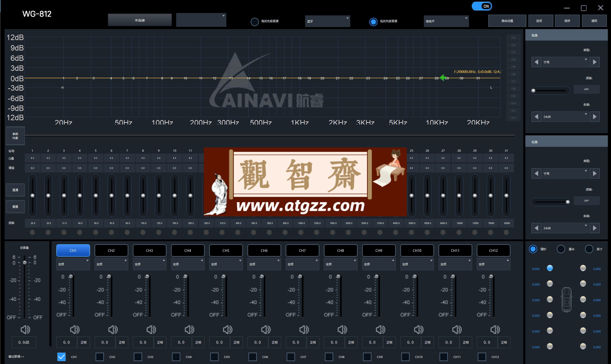Viewport: 611px width, 364px height.
Task: Click the low-pass type next arrow
Action: pyautogui.click(x=595, y=173)
